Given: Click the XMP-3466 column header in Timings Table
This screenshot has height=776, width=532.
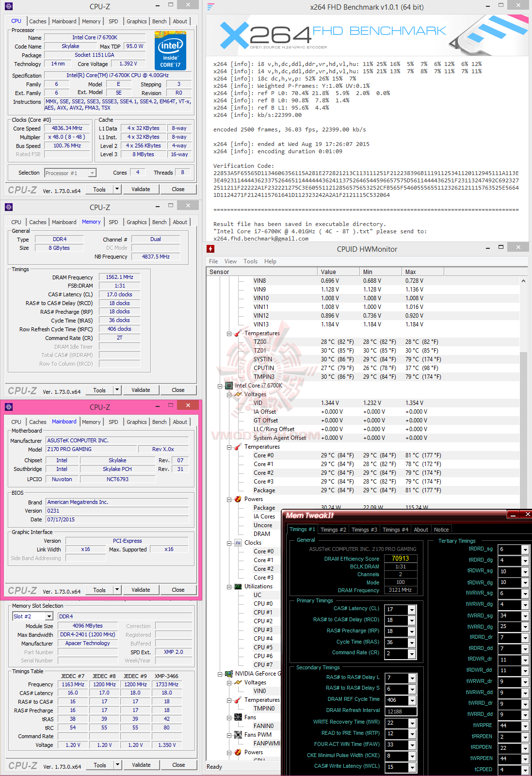Looking at the screenshot, I should [x=166, y=676].
